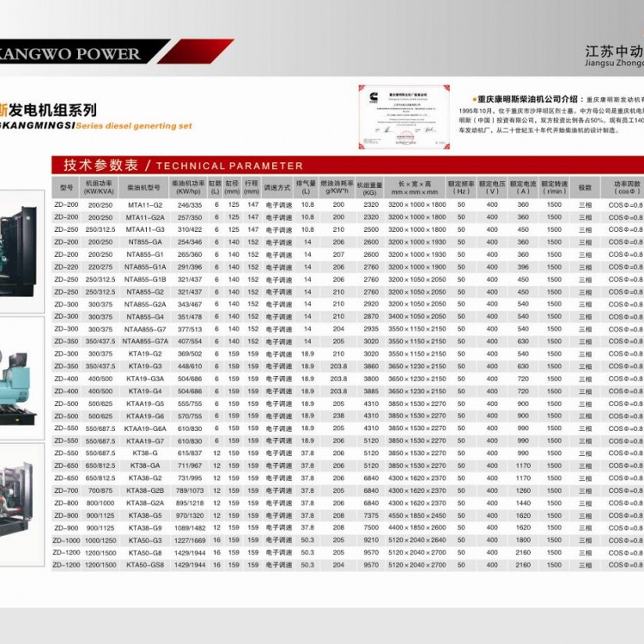The height and width of the screenshot is (644, 644).
Task: Click the 燃油消耗率 column header
Action: coord(337,187)
